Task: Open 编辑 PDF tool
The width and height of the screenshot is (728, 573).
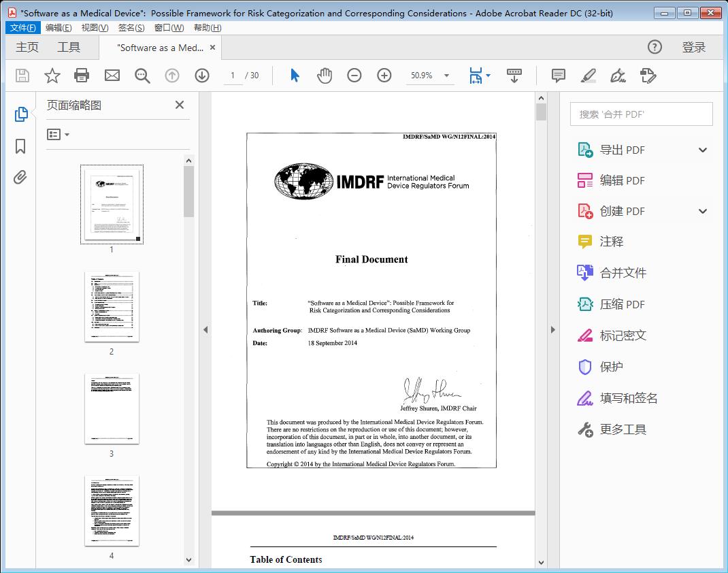Action: (611, 180)
